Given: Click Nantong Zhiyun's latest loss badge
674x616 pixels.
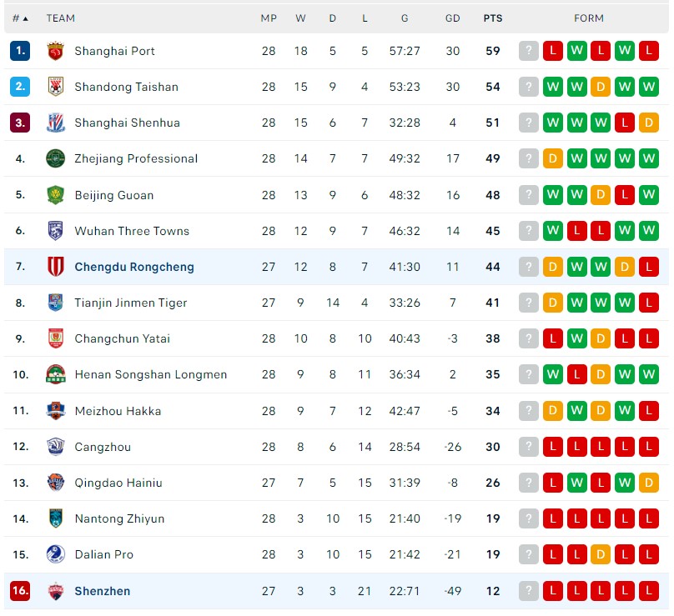Looking at the screenshot, I should [x=649, y=518].
